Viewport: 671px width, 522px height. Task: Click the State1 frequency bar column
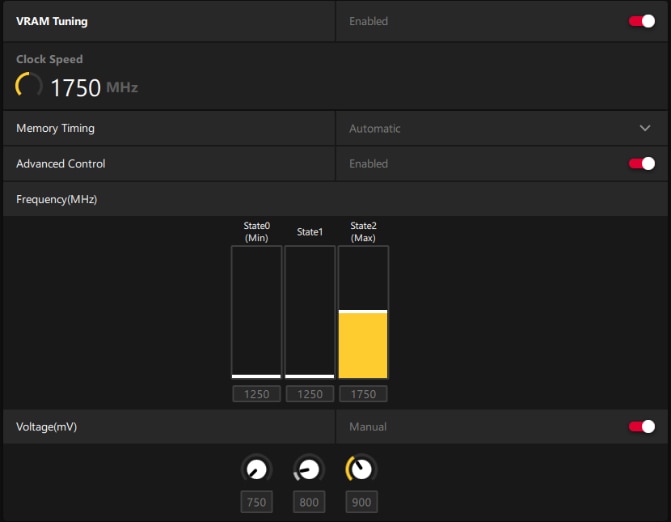point(310,312)
